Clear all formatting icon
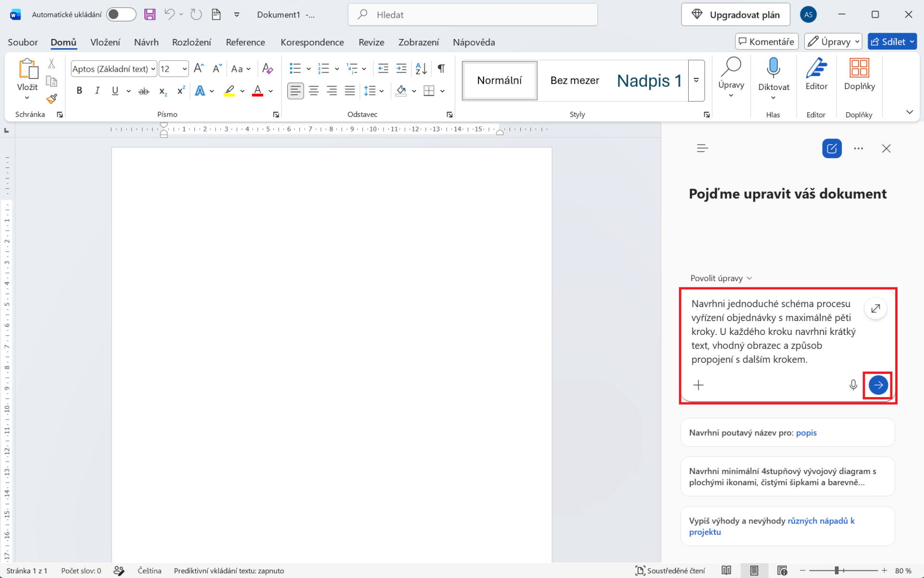 (268, 68)
